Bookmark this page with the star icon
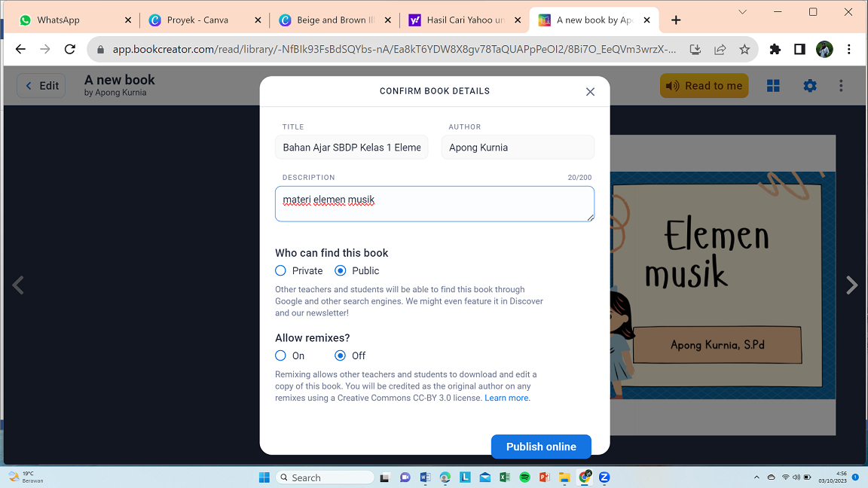The width and height of the screenshot is (868, 488). click(x=744, y=50)
